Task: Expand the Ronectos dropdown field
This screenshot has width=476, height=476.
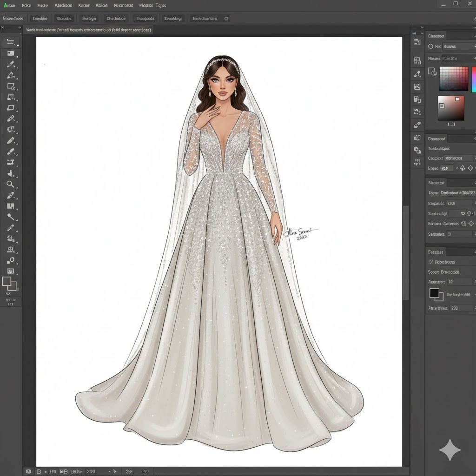Action: 458,159
